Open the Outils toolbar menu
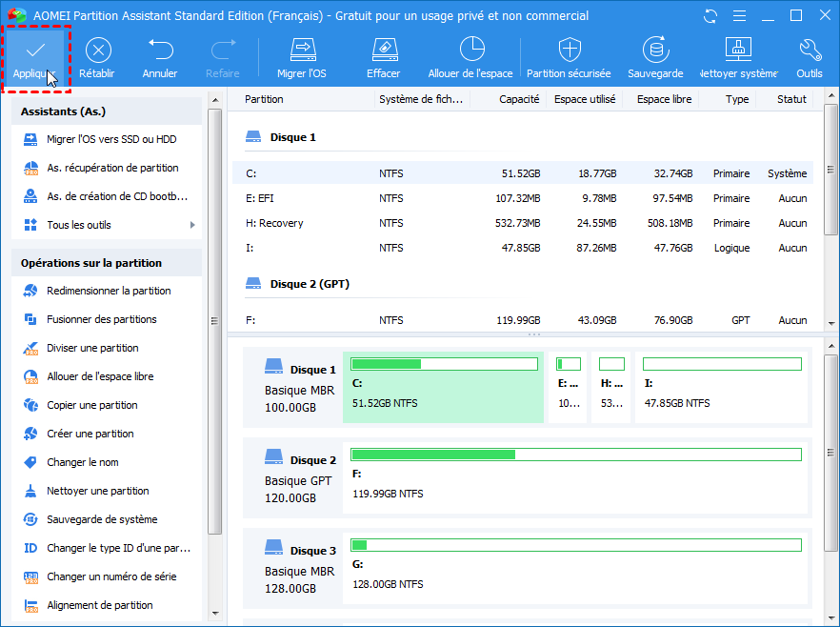Viewport: 840px width, 627px height. pyautogui.click(x=810, y=51)
